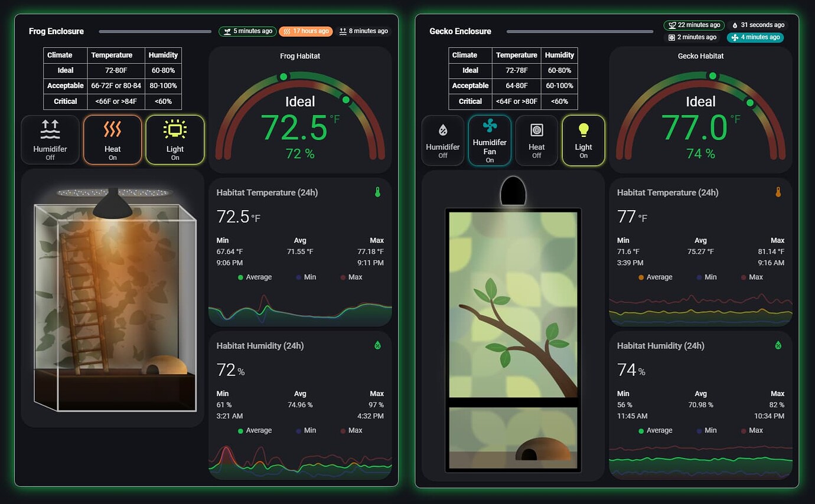Click Gecko table cell '64-80F'
Image resolution: width=815 pixels, height=504 pixels.
[517, 86]
